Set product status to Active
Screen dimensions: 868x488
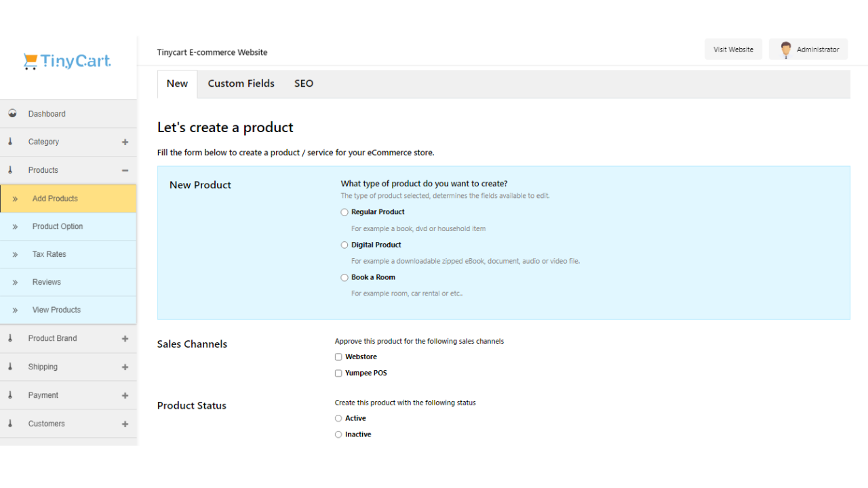[x=338, y=418]
